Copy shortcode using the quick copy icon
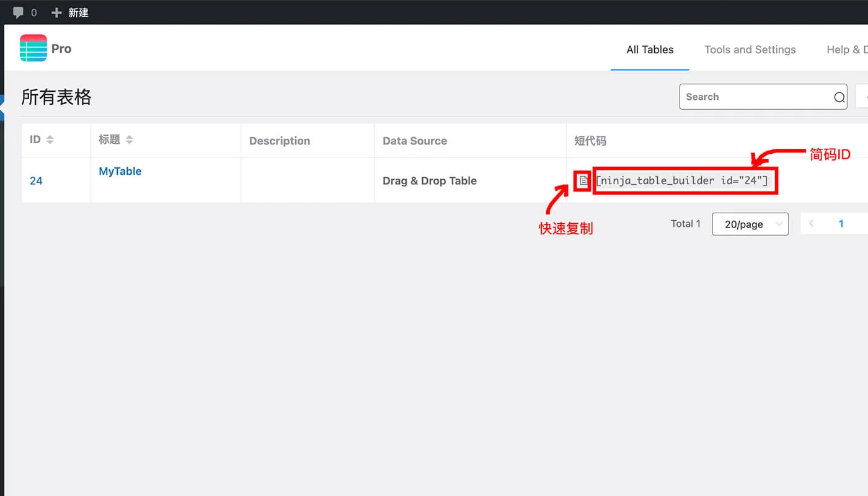 coord(583,180)
